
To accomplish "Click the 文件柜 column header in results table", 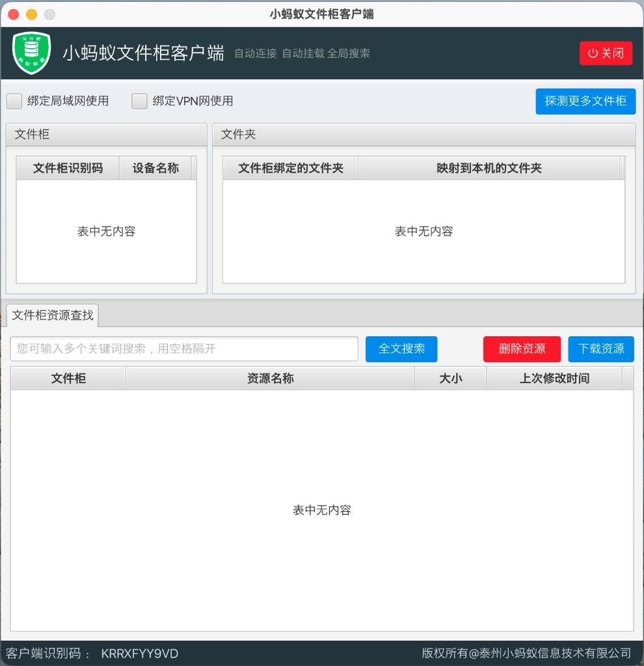I will tap(68, 378).
